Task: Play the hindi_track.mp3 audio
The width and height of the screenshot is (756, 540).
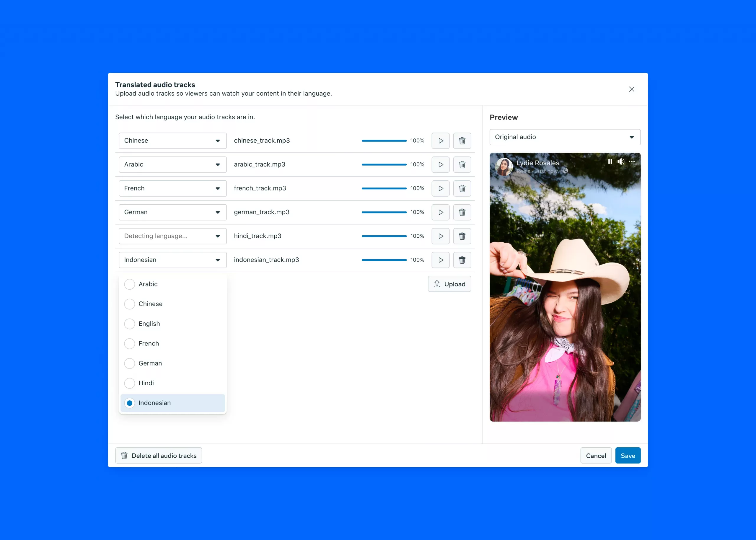Action: coord(440,236)
